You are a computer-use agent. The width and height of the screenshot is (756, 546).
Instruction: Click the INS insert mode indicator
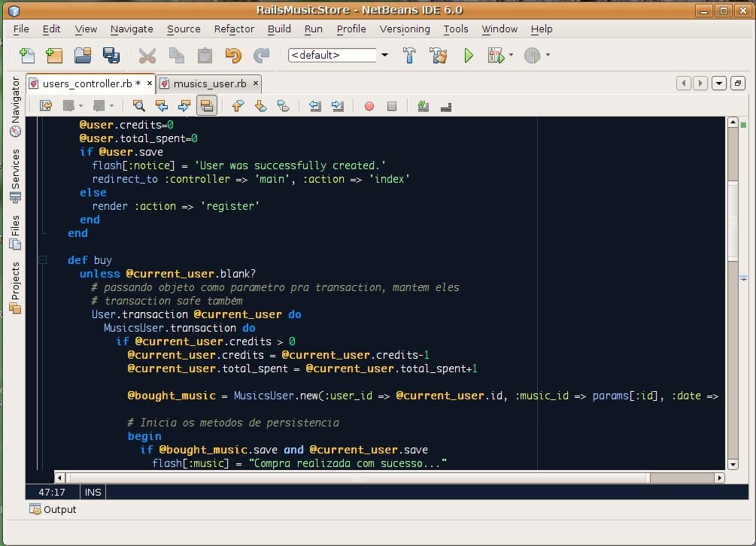(x=93, y=492)
